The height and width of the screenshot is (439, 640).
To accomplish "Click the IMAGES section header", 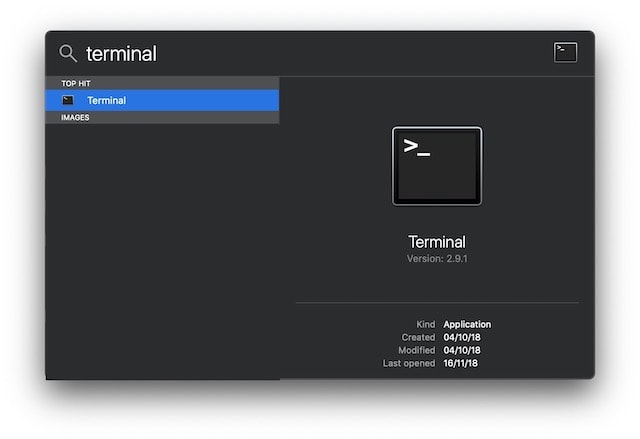I will pos(162,118).
